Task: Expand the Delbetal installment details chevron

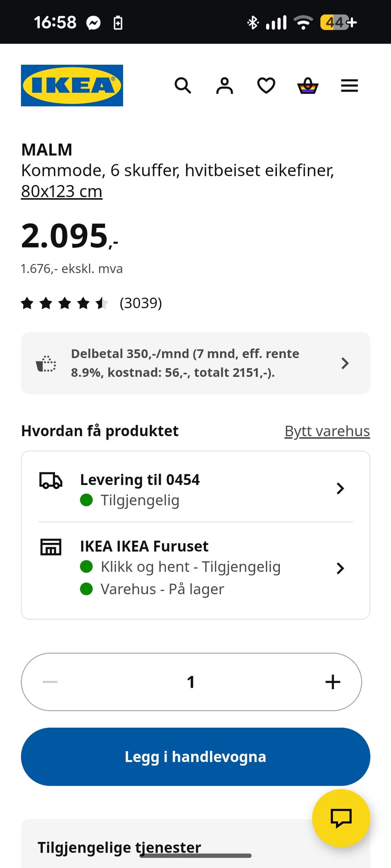Action: tap(345, 363)
